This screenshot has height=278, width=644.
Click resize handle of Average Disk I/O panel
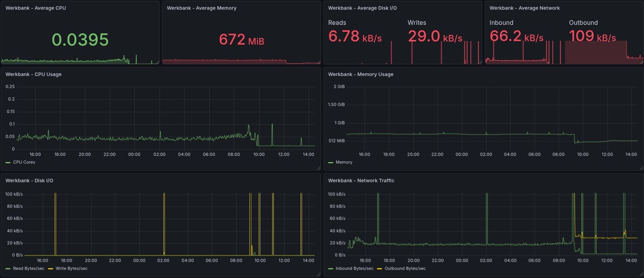[480, 62]
